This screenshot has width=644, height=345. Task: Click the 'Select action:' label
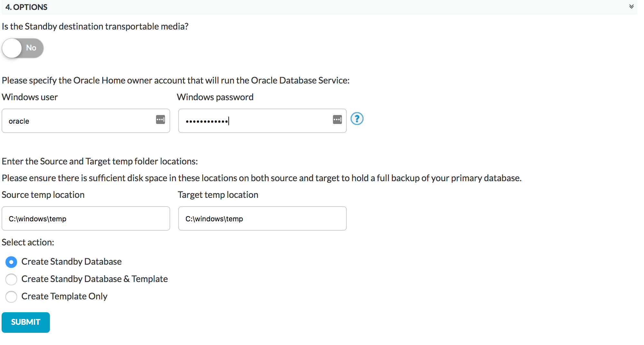coord(28,243)
